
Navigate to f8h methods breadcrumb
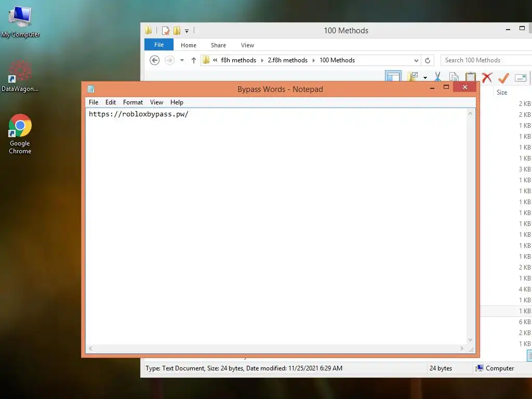238,60
